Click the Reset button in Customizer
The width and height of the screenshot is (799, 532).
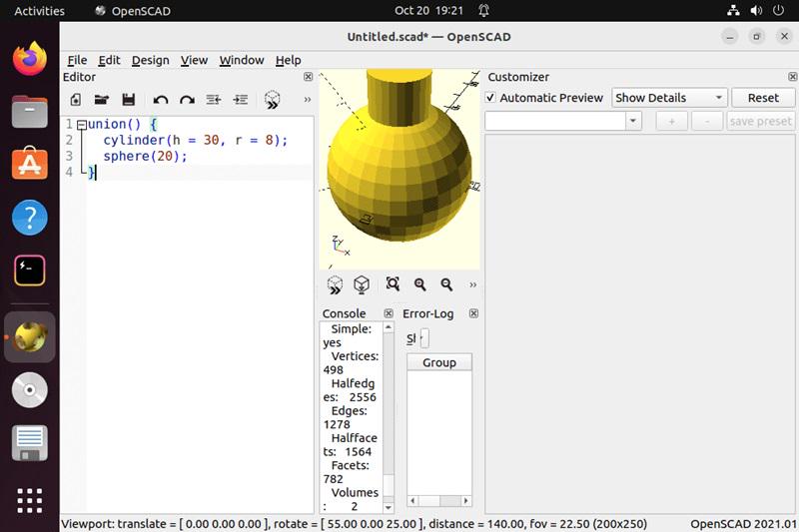(763, 98)
